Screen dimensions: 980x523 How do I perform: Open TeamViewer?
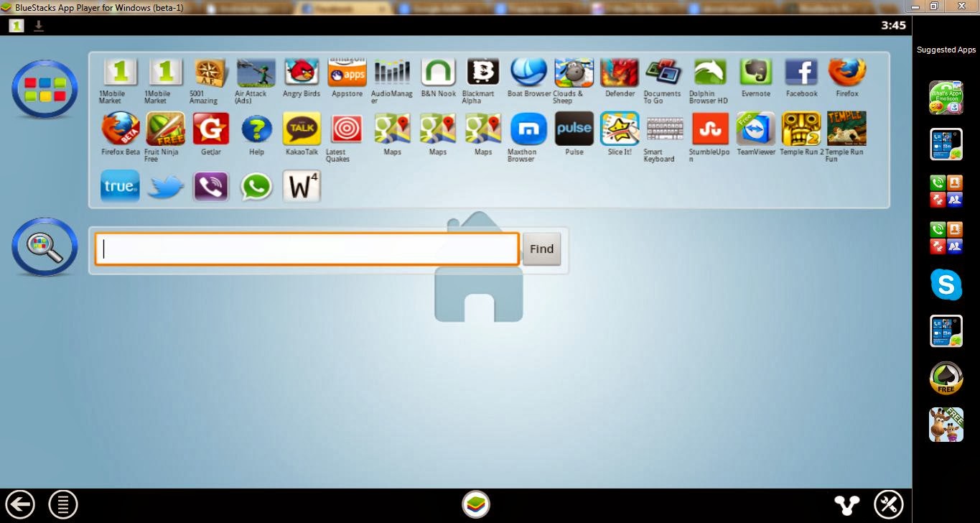[756, 129]
